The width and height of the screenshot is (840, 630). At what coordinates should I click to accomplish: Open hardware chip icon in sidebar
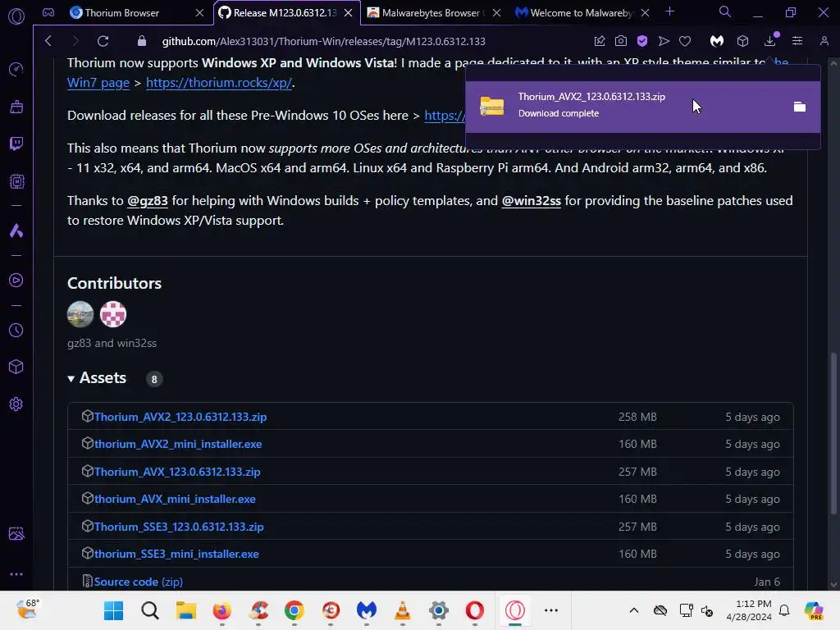tap(16, 181)
